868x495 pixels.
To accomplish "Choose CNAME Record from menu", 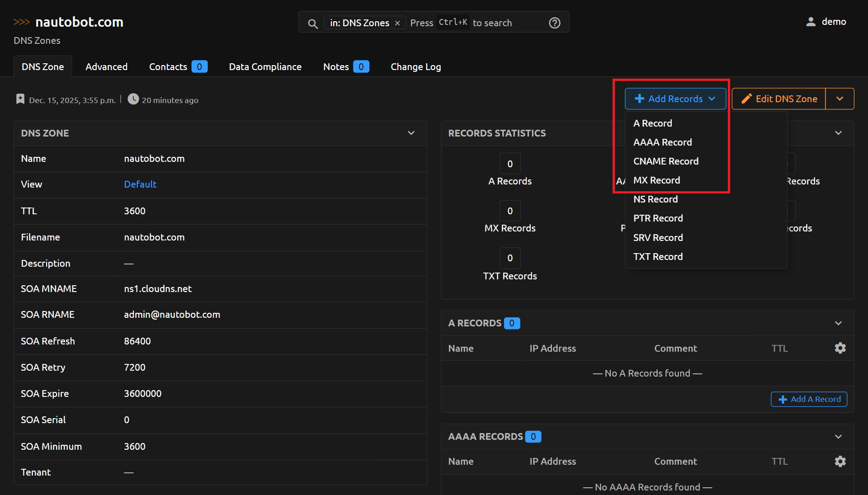I will click(x=665, y=161).
